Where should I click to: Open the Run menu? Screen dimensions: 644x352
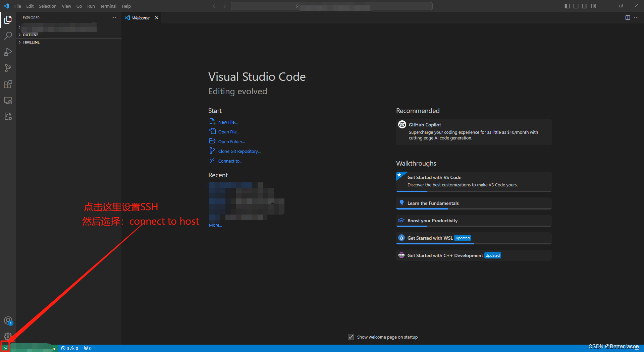(x=91, y=6)
